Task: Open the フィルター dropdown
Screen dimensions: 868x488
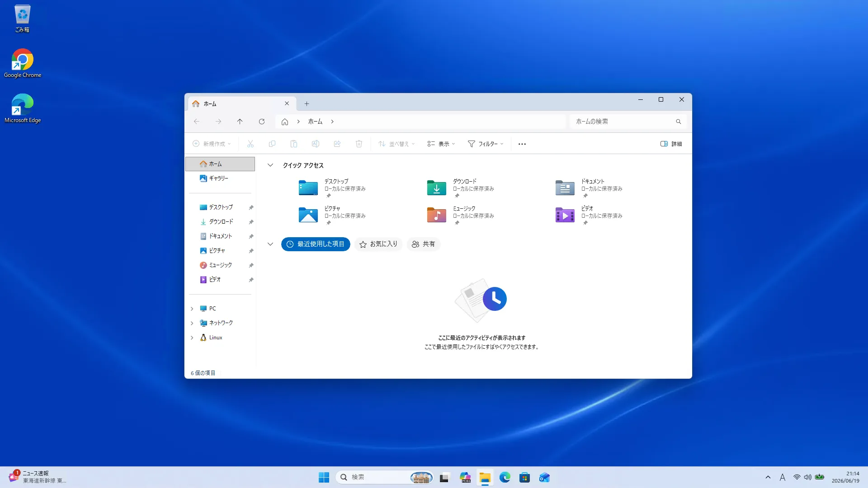Action: point(486,144)
